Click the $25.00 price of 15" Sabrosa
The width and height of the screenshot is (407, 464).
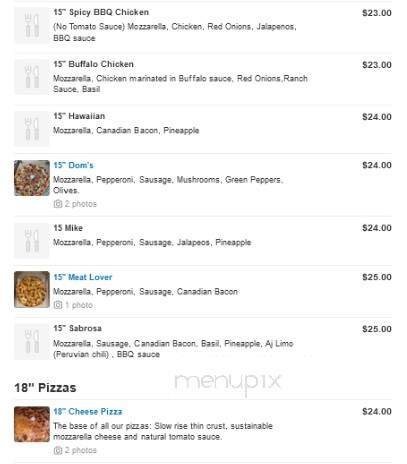[377, 329]
